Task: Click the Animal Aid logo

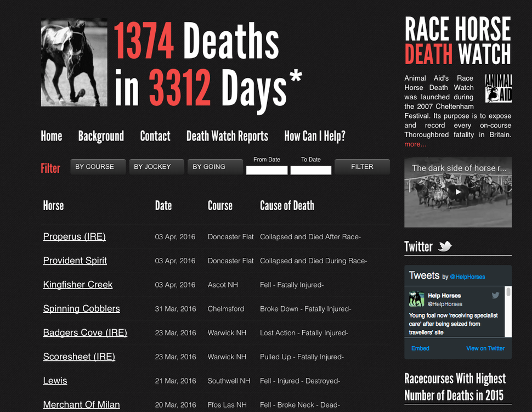Action: [498, 88]
